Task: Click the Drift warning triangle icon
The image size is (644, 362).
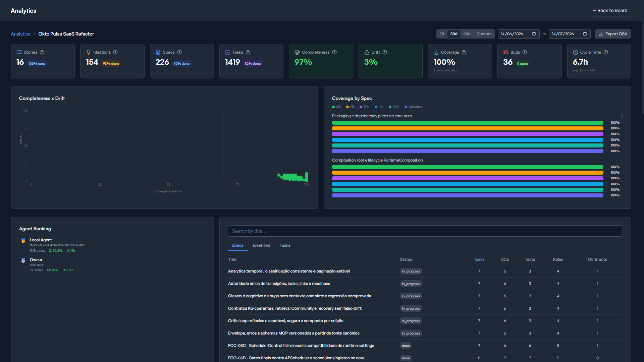Action: coord(367,52)
